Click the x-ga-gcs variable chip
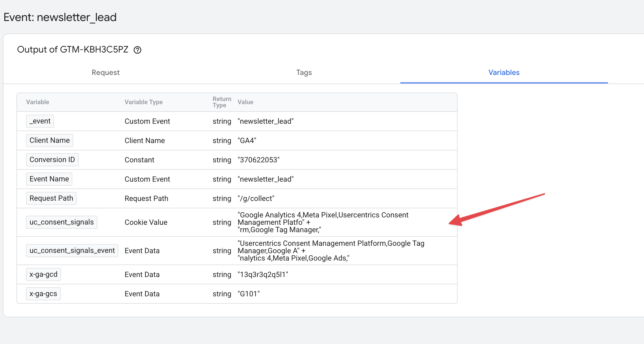This screenshot has width=644, height=344. click(43, 294)
